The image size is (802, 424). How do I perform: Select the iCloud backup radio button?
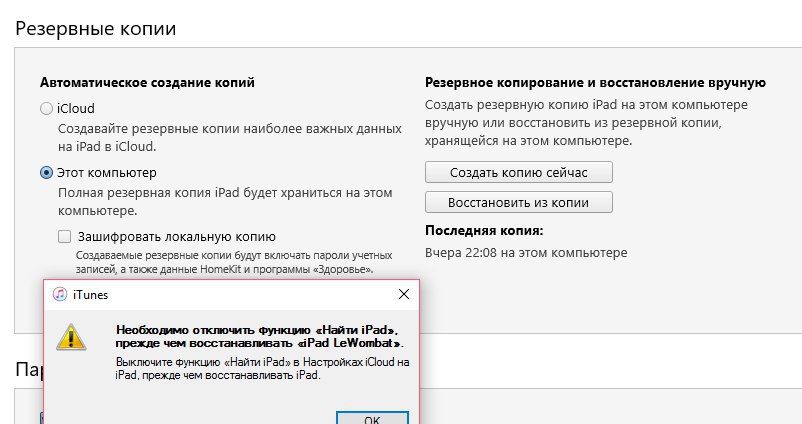pyautogui.click(x=47, y=108)
